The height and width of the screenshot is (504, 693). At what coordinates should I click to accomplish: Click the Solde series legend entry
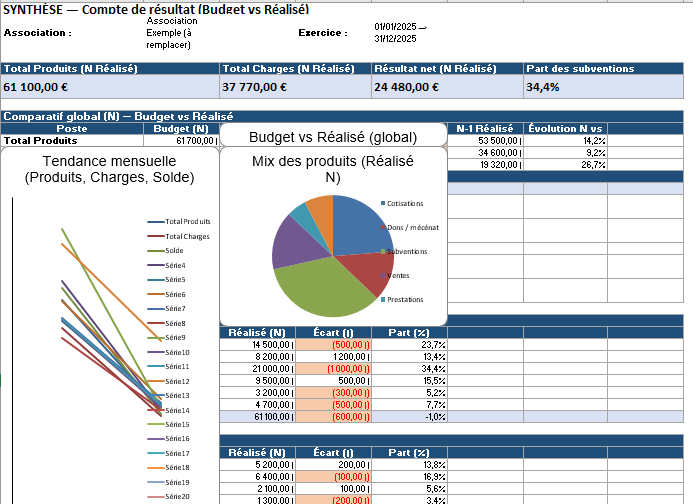[x=174, y=250]
